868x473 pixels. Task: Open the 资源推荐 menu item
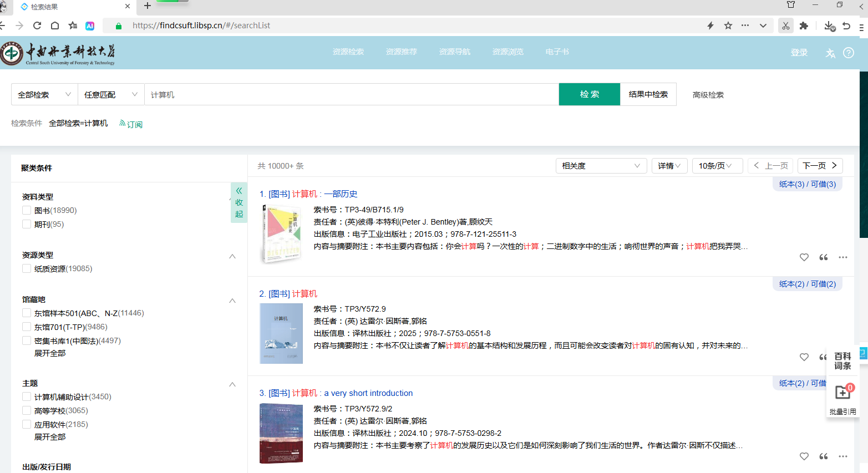coord(401,52)
